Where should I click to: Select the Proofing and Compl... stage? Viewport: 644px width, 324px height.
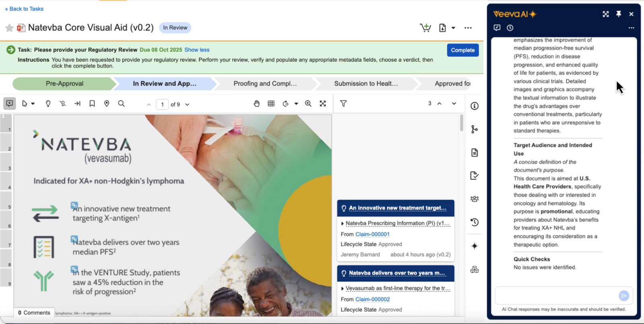point(265,84)
